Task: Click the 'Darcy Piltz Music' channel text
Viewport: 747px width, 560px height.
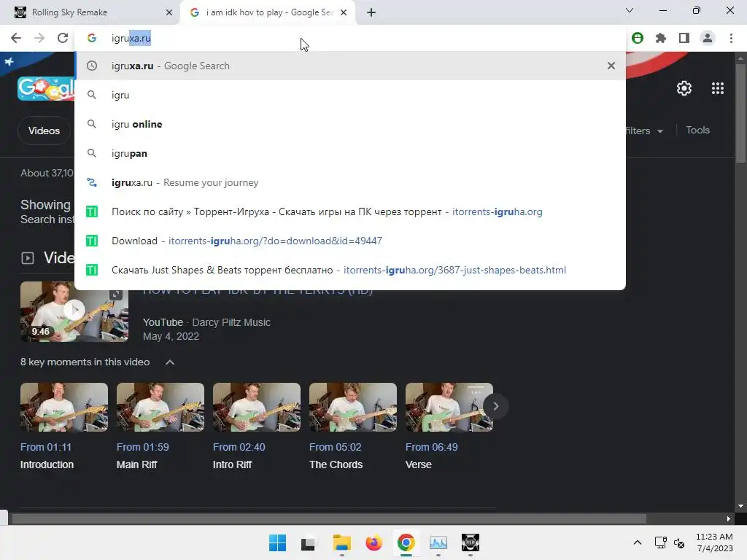Action: tap(231, 322)
